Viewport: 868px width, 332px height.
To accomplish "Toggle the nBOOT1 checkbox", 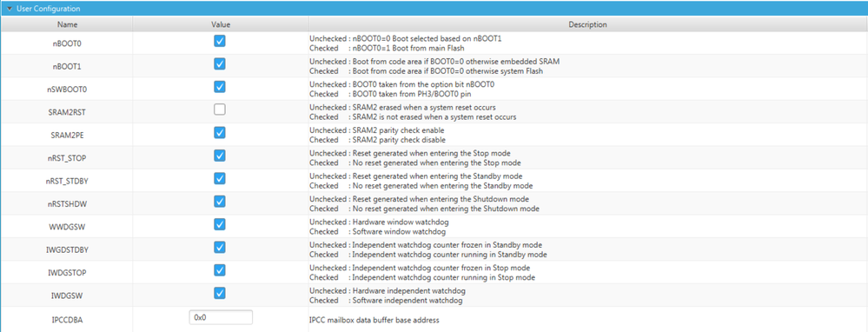I will pos(220,63).
